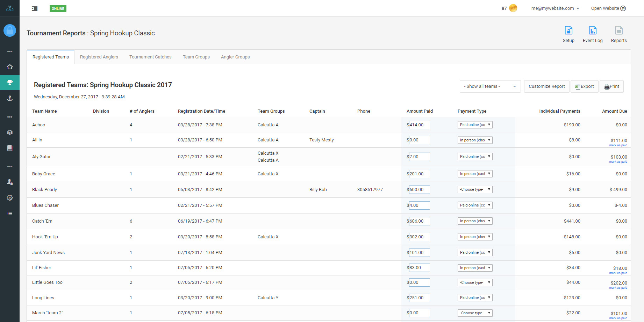Open the Home icon in the sidebar
This screenshot has height=322, width=644.
pos(10,67)
